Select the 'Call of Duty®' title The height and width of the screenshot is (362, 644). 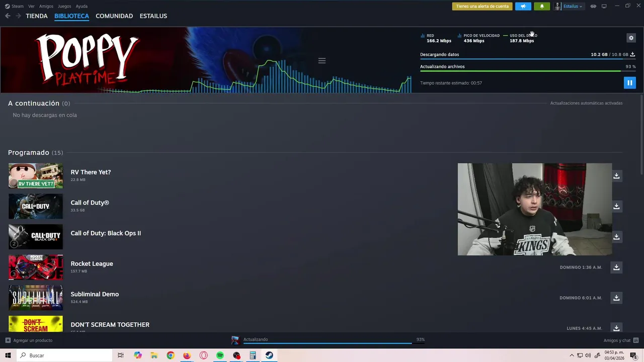tap(90, 203)
